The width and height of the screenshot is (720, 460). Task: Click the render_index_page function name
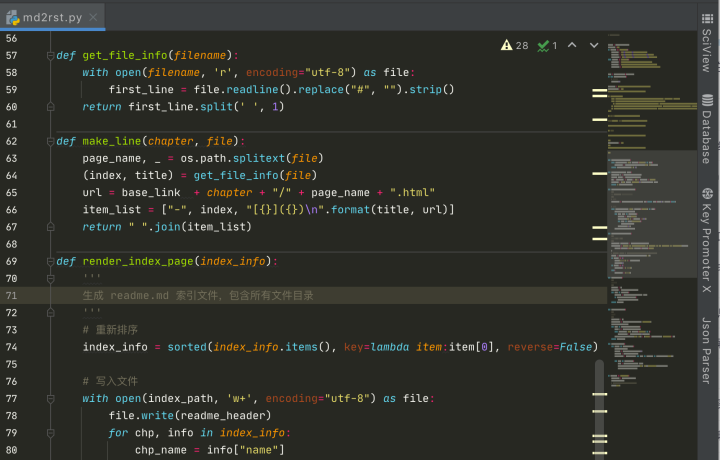(x=138, y=262)
